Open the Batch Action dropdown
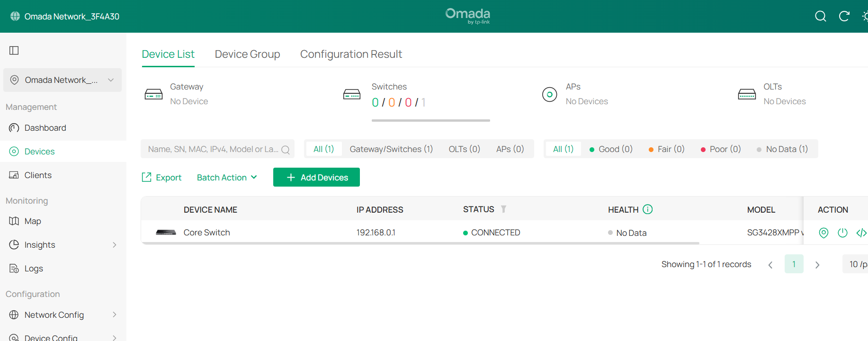Image resolution: width=868 pixels, height=341 pixels. pos(227,178)
